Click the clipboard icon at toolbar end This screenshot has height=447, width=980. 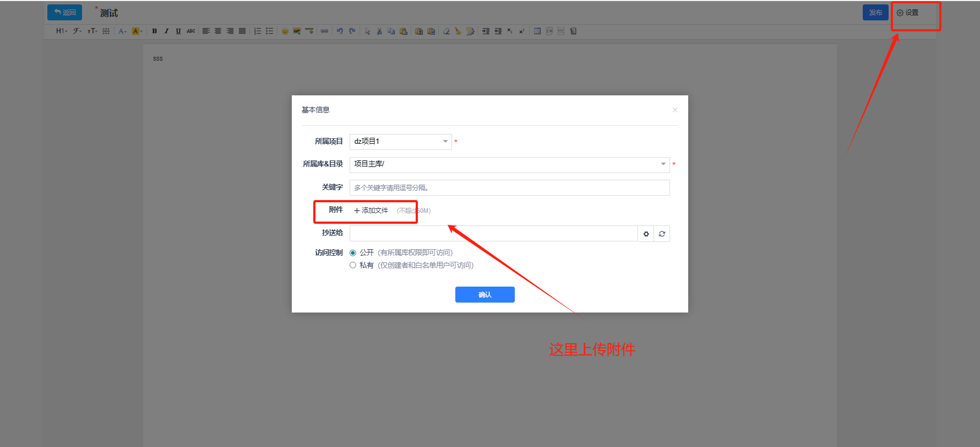[573, 31]
